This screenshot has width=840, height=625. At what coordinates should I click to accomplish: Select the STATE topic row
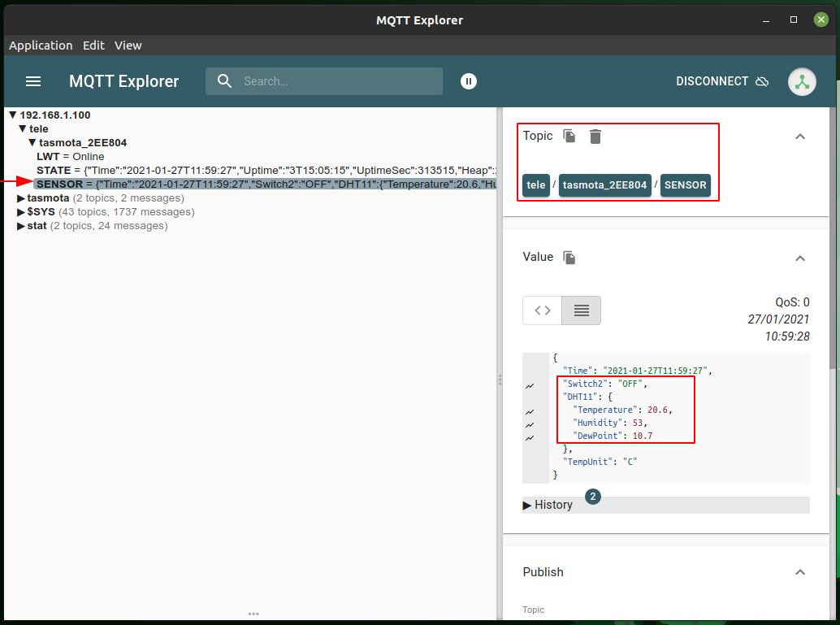266,171
